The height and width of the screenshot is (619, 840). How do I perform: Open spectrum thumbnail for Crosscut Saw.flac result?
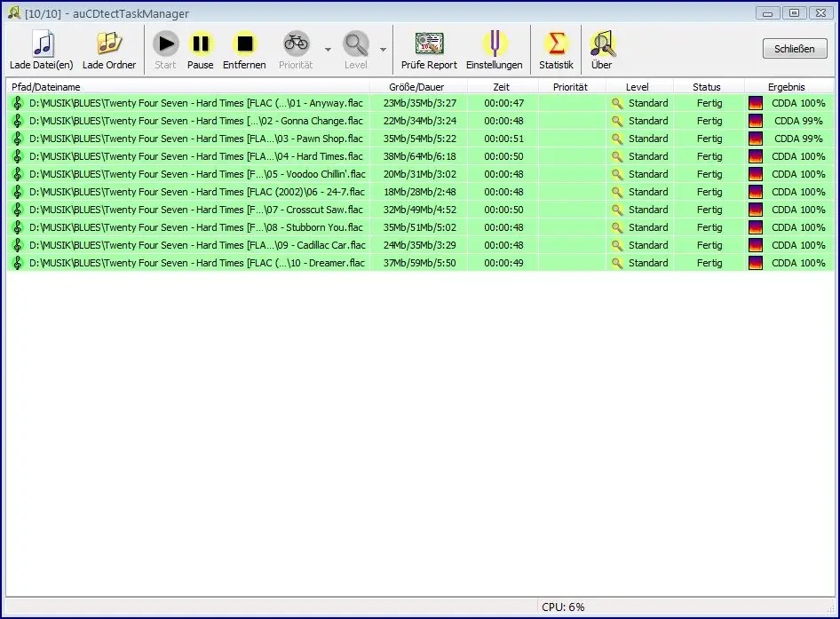[756, 209]
